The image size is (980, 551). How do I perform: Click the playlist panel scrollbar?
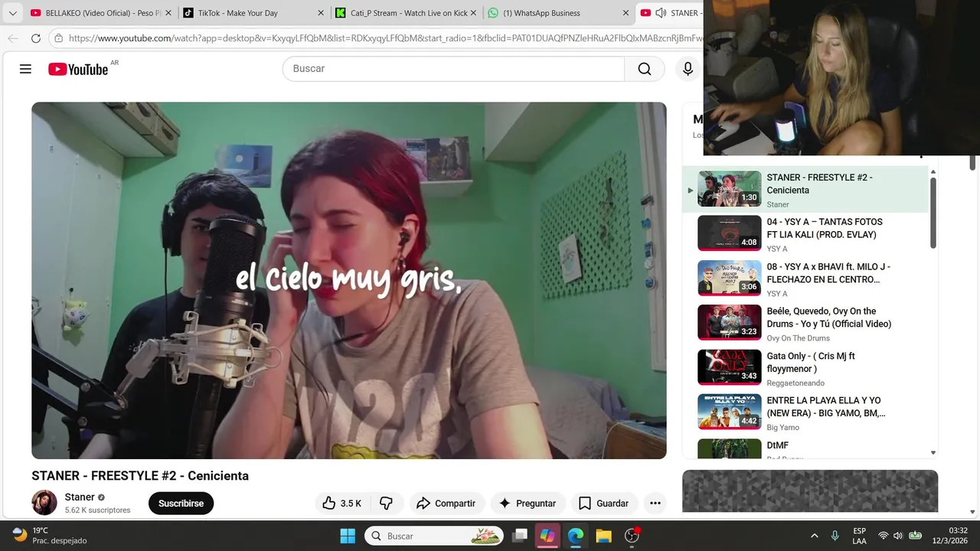[933, 213]
